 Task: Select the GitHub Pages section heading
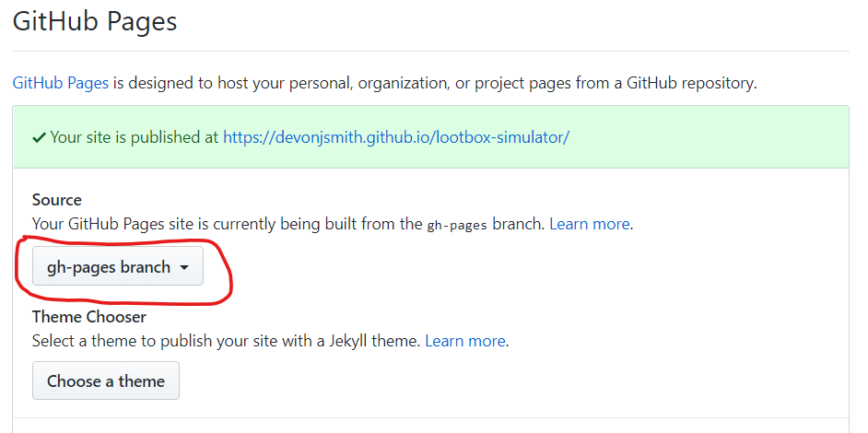(95, 21)
